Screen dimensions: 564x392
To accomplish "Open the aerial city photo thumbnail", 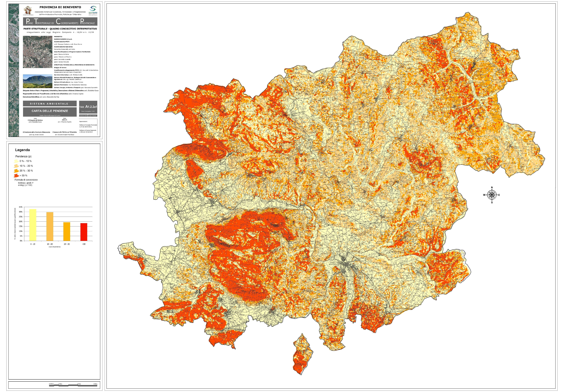I will tap(38, 52).
